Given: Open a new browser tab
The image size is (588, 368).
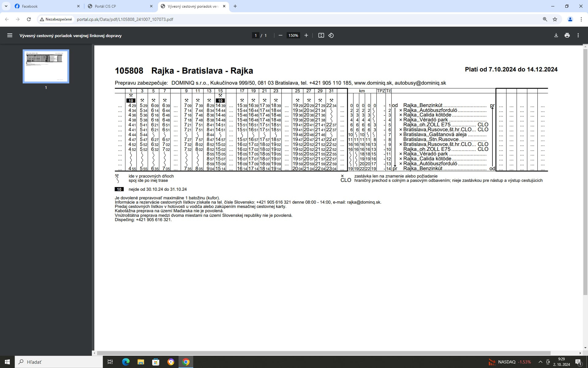Looking at the screenshot, I should pos(235,6).
